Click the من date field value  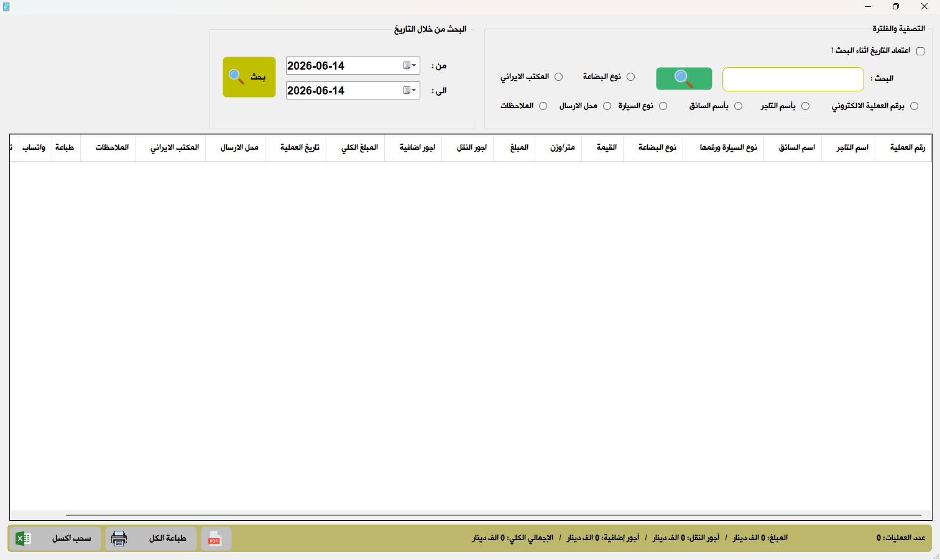[x=316, y=66]
